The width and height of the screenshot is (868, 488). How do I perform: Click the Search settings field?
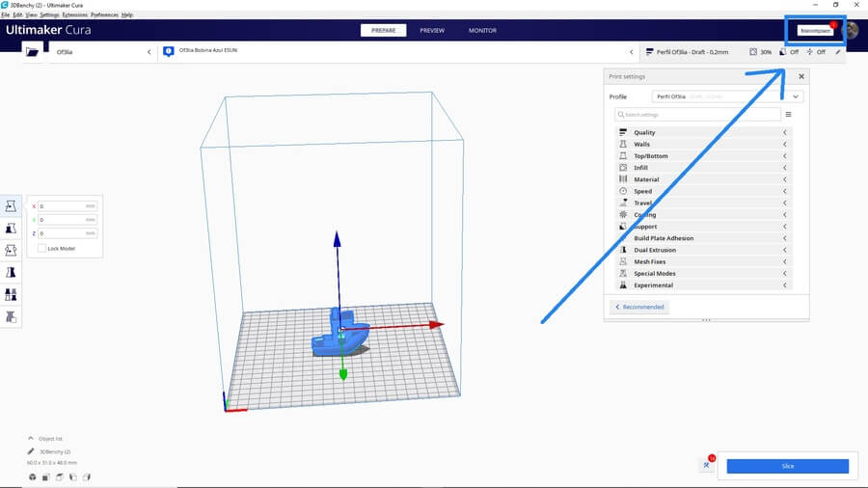point(697,115)
